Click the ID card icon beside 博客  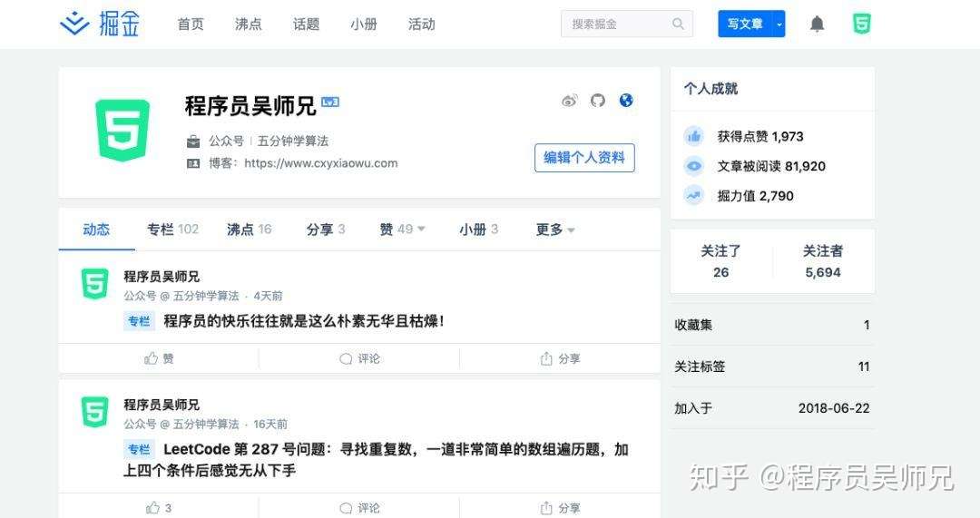(x=194, y=163)
